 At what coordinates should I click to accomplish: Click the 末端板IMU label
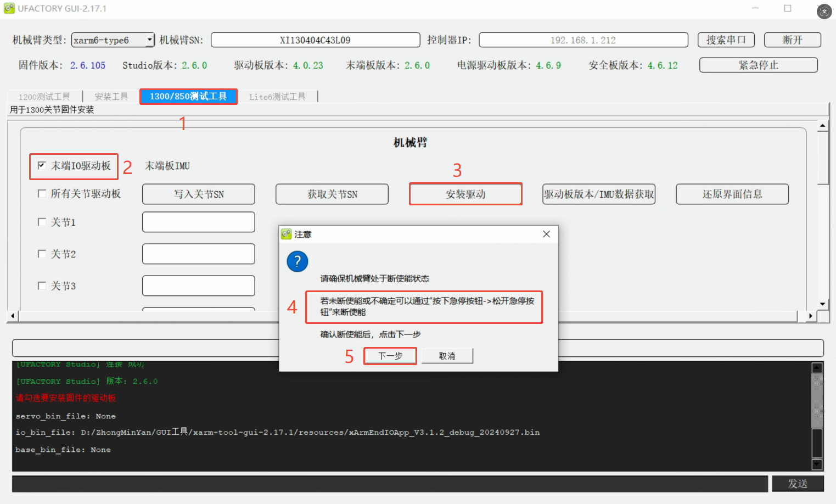pos(167,166)
